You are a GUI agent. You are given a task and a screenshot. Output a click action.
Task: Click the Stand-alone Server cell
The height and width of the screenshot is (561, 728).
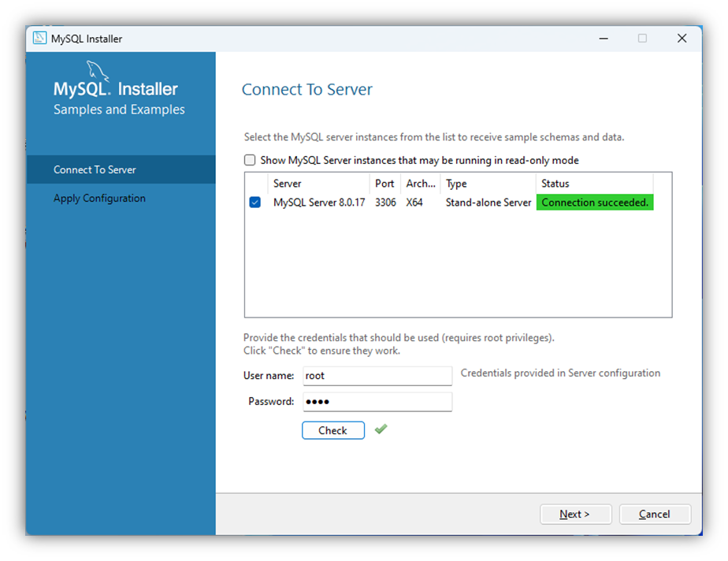click(488, 202)
